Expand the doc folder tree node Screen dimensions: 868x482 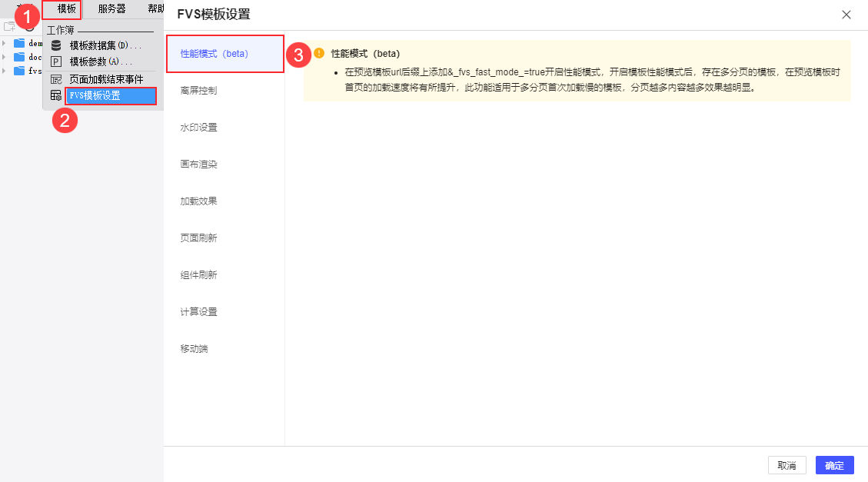tap(4, 57)
